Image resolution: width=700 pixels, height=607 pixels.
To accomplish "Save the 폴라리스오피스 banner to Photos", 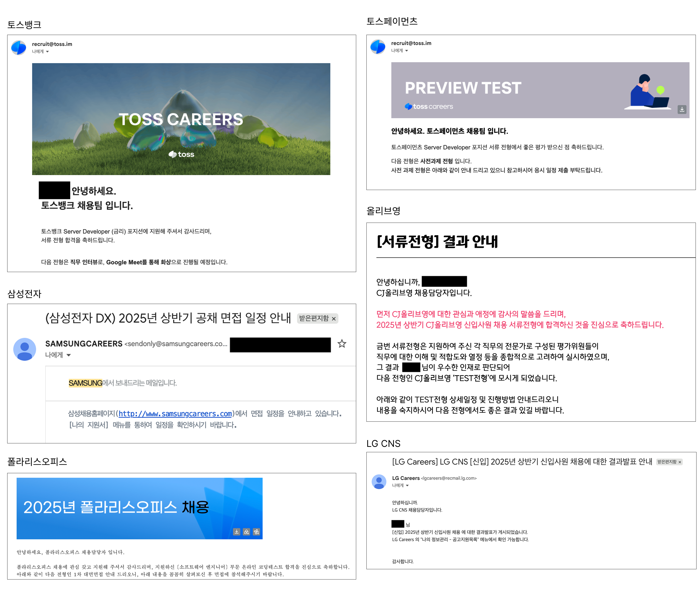I will tap(256, 532).
